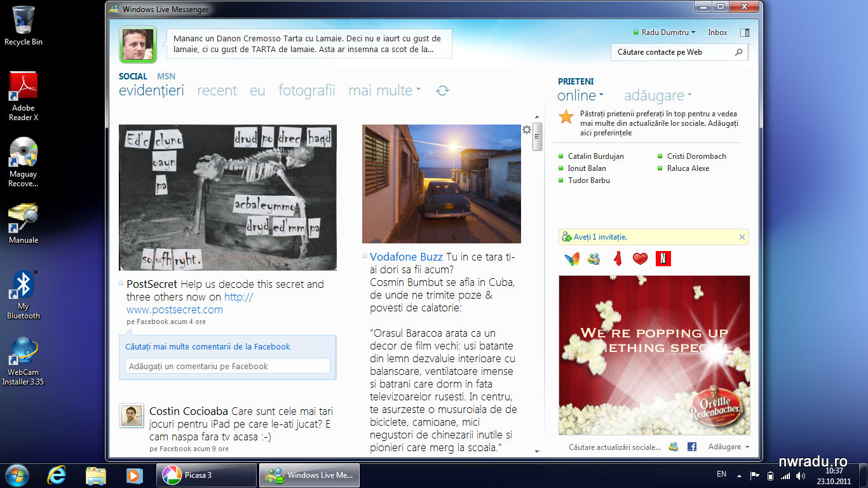
Task: Open Costin Cocioaba's avatar thumbnail
Action: point(132,416)
